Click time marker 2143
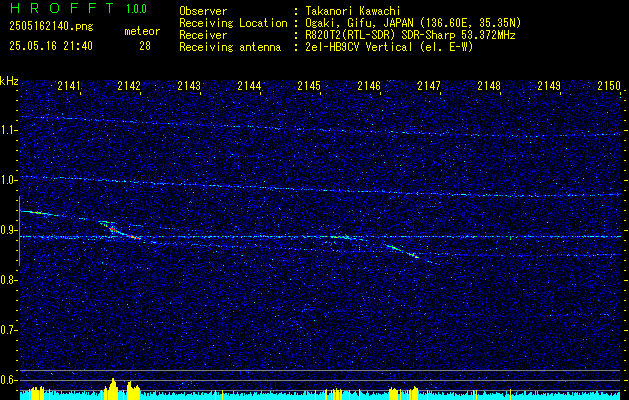Viewport: 629px width, 400px height. (x=189, y=86)
